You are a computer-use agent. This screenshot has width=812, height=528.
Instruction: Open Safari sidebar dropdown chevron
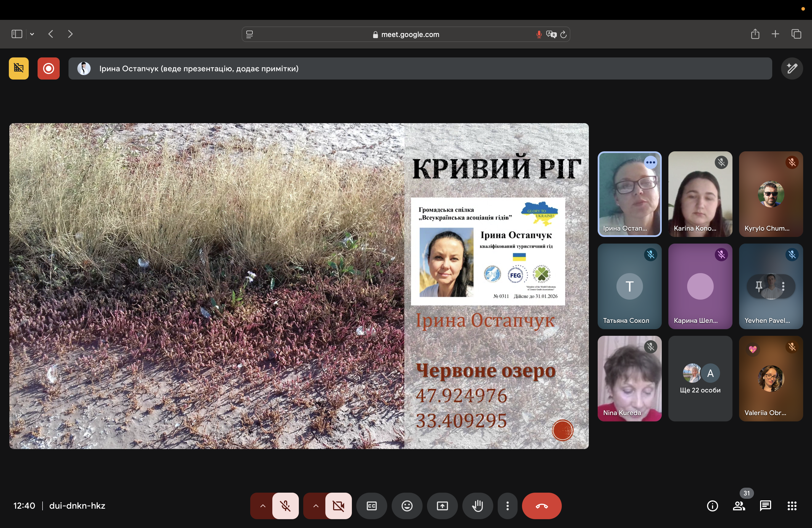32,34
